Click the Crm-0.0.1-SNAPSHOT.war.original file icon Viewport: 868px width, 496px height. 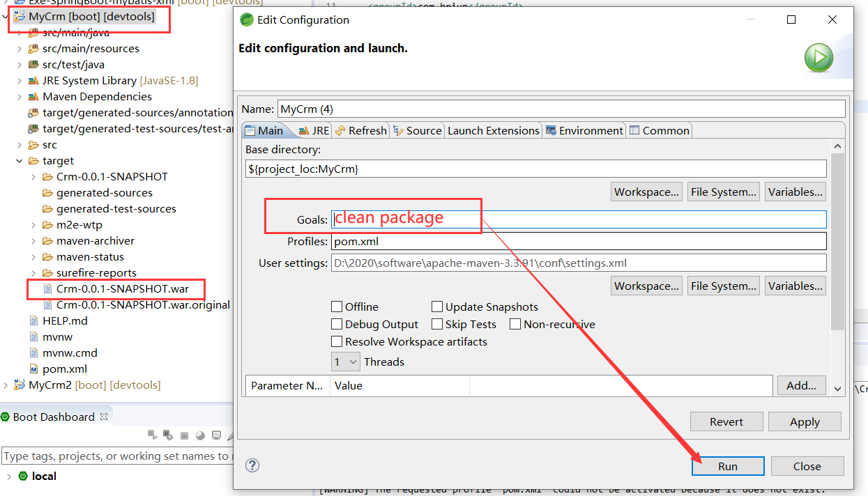[47, 304]
